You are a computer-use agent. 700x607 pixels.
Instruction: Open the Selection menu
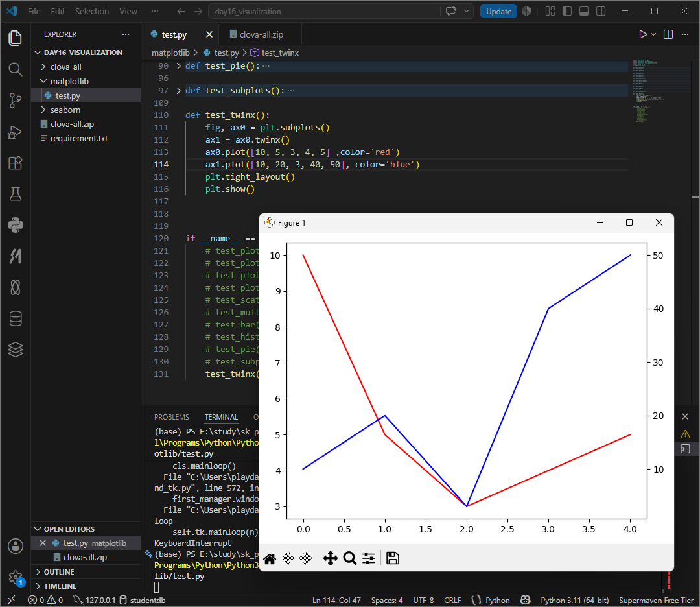click(92, 11)
